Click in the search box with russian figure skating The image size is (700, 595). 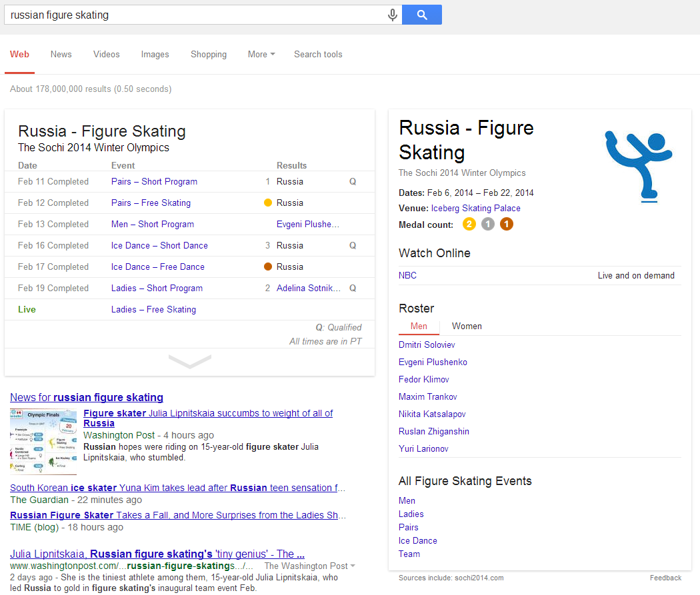coord(194,15)
